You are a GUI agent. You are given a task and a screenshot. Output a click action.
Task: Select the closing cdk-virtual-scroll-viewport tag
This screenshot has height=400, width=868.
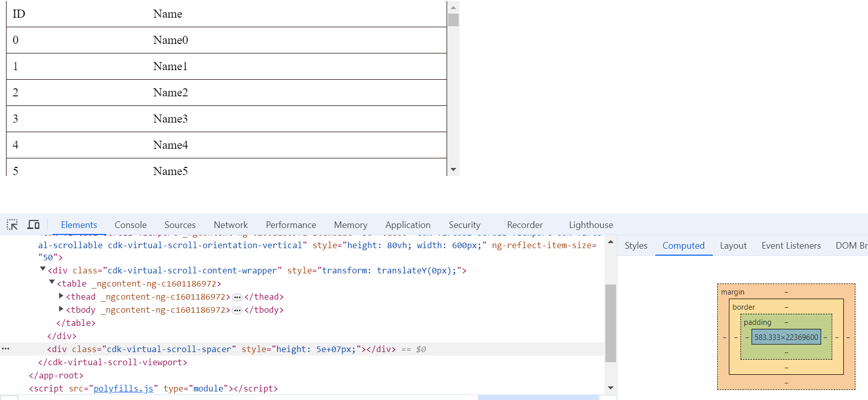coord(112,362)
